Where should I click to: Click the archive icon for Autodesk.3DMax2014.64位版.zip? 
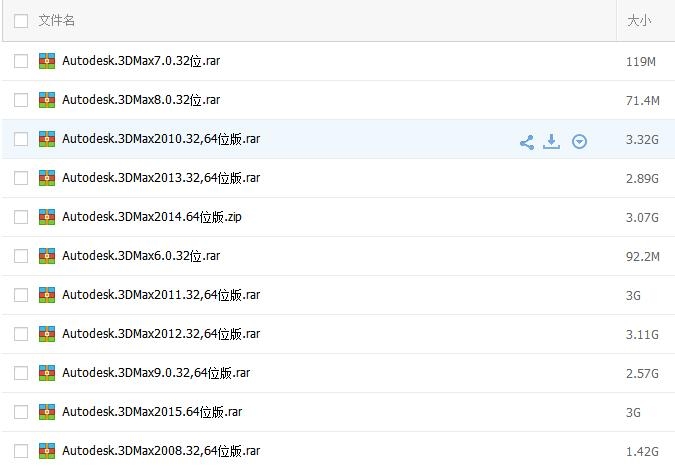[x=47, y=217]
